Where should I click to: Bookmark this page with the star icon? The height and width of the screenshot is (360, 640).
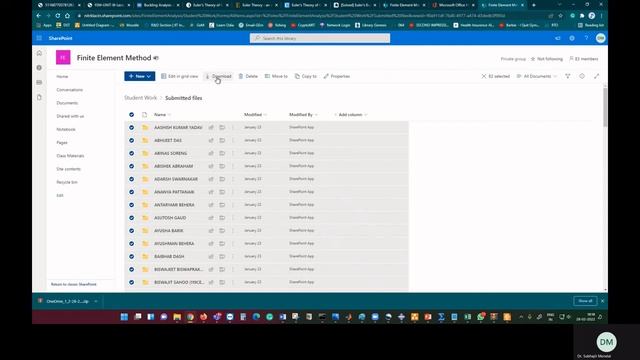click(560, 16)
